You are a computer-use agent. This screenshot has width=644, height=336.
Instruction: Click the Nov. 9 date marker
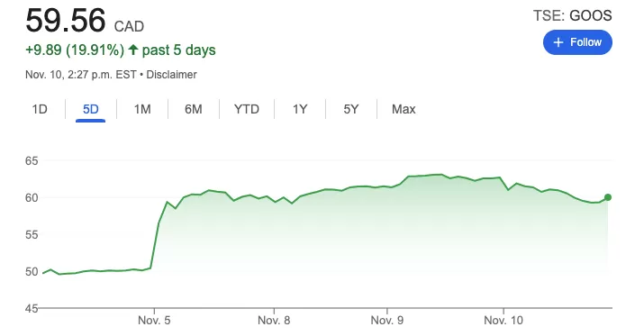coord(387,321)
